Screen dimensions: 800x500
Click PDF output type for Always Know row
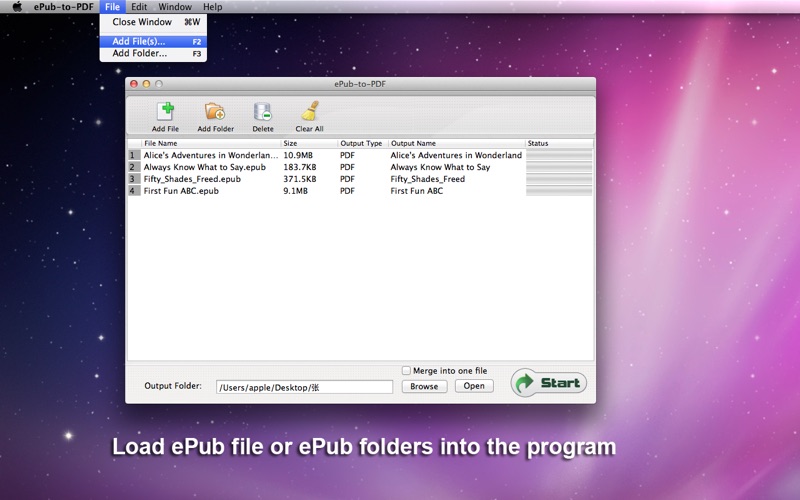coord(347,167)
